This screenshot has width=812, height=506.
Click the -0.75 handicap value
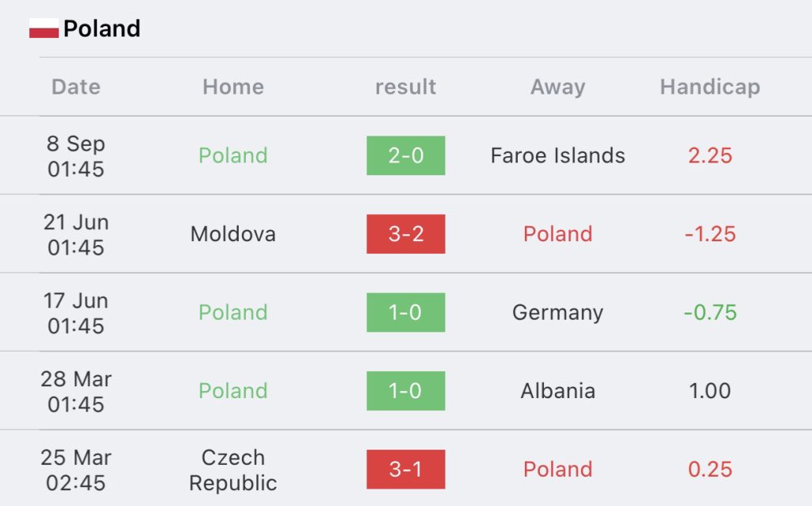click(710, 312)
